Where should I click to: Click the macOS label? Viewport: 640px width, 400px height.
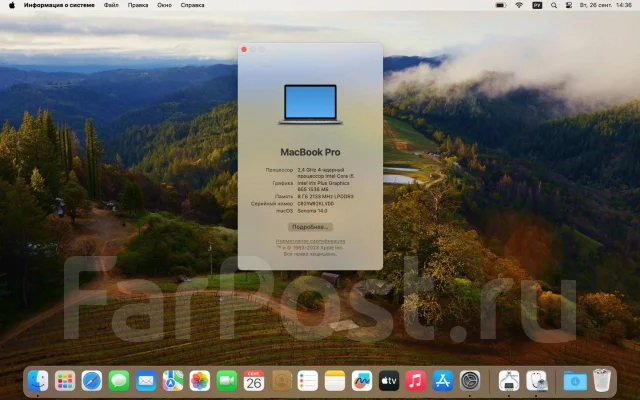pos(284,211)
